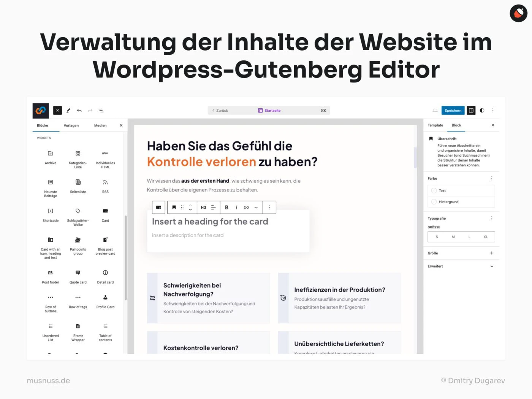Toggle the settings sidebar panel
This screenshot has height=399, width=532.
pos(471,111)
